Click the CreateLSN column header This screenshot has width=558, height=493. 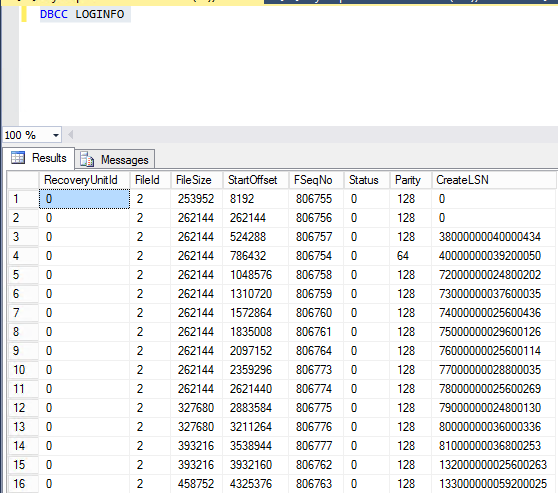pyautogui.click(x=494, y=180)
